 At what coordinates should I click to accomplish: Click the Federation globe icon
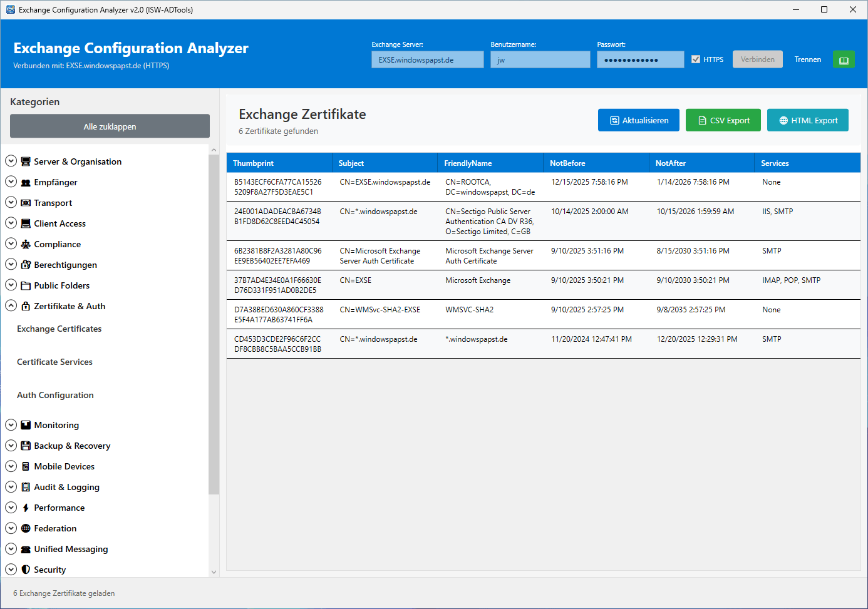point(26,528)
